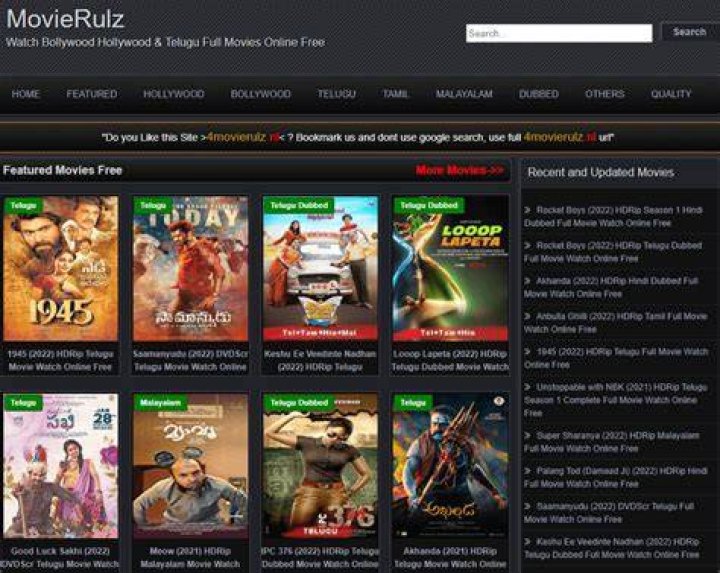720x573 pixels.
Task: Click the Search button
Action: click(x=690, y=32)
